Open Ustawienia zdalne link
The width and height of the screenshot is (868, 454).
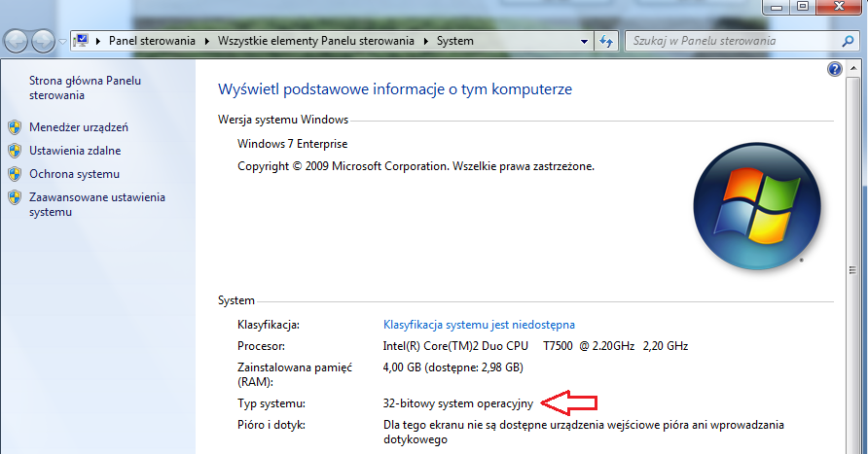tap(75, 151)
